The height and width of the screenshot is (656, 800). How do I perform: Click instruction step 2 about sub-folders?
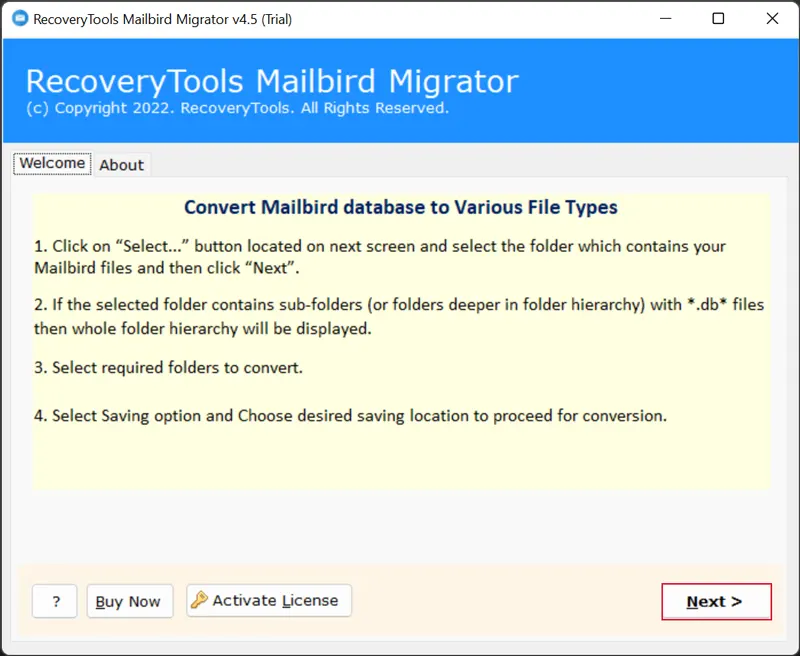(x=398, y=316)
